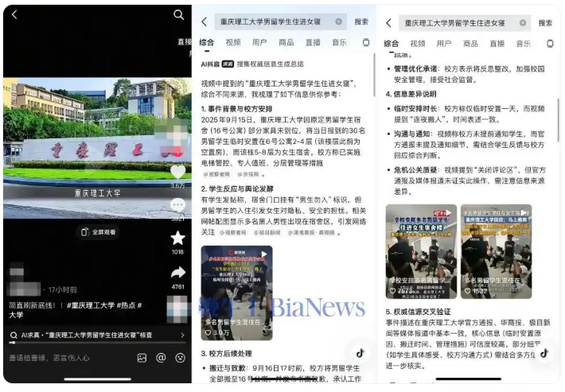Share the video using the arrow icon

[x=177, y=273]
